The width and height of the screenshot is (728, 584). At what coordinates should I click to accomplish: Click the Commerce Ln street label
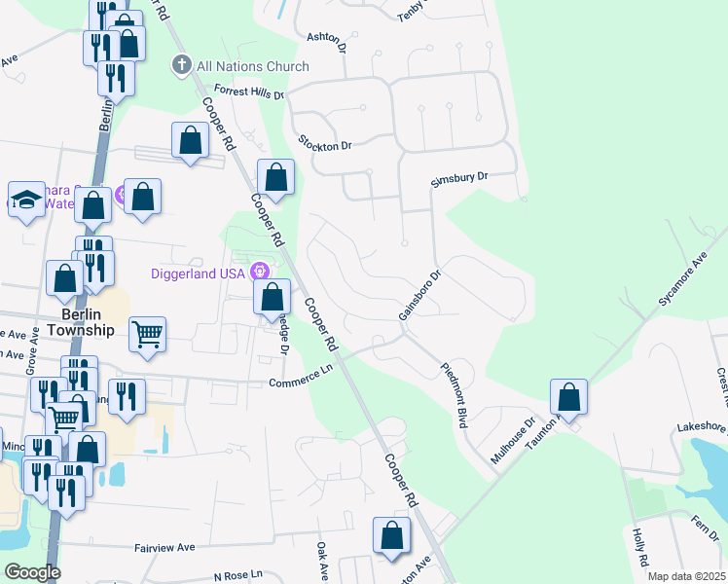click(x=301, y=376)
